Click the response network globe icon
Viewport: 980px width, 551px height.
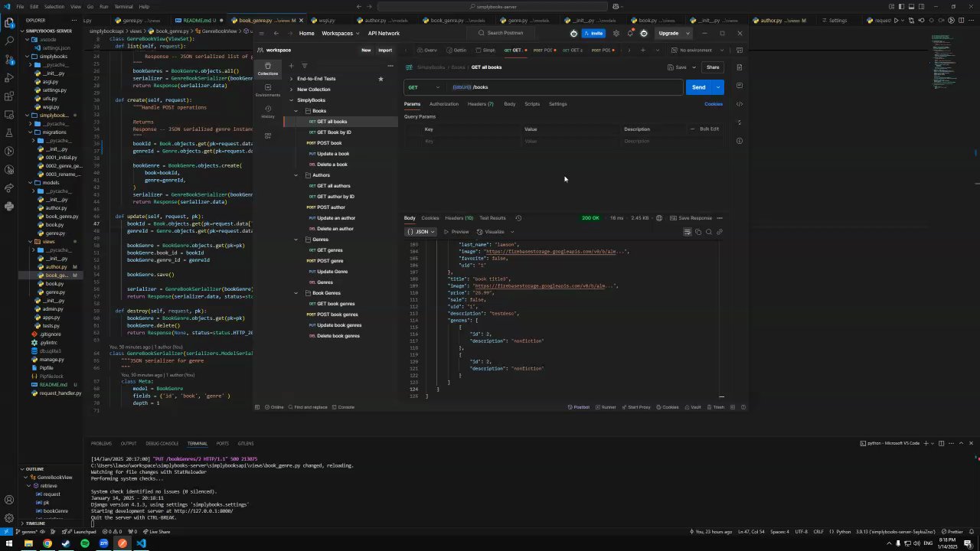659,218
